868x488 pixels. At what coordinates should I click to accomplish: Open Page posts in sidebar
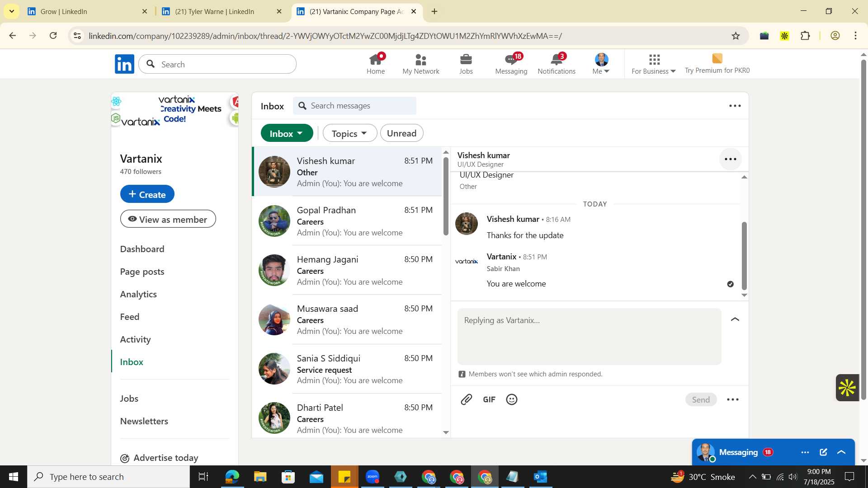pyautogui.click(x=142, y=272)
